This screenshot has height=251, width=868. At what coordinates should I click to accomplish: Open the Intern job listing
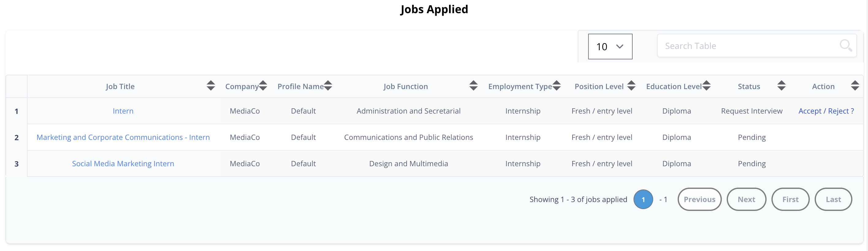pyautogui.click(x=123, y=111)
